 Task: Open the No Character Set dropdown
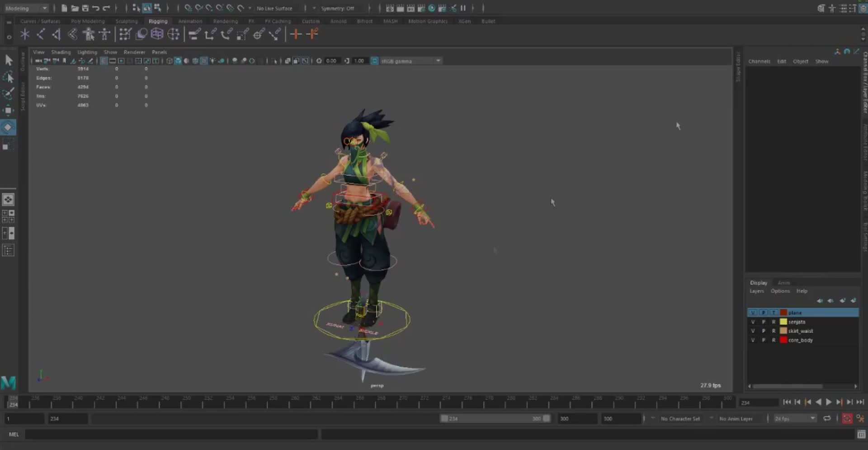680,419
